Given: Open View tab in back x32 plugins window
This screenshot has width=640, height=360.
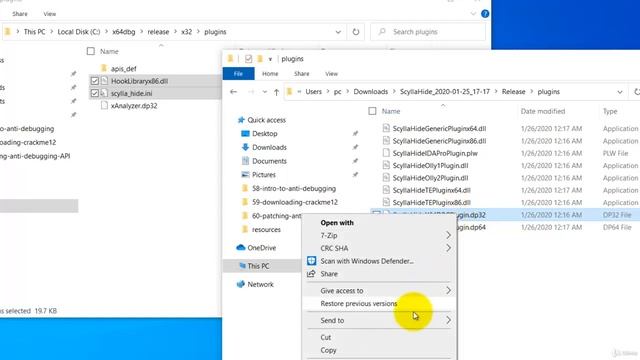Looking at the screenshot, I should click(50, 14).
